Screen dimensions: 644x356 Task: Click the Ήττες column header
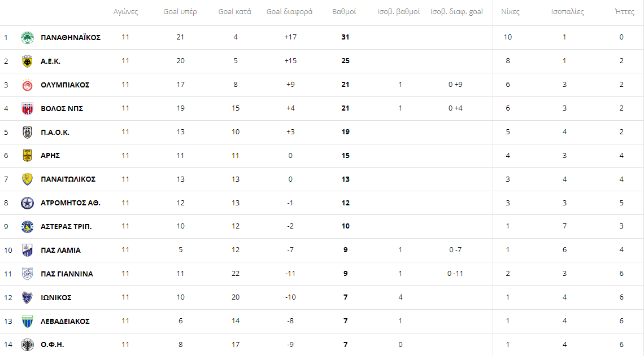pyautogui.click(x=624, y=12)
